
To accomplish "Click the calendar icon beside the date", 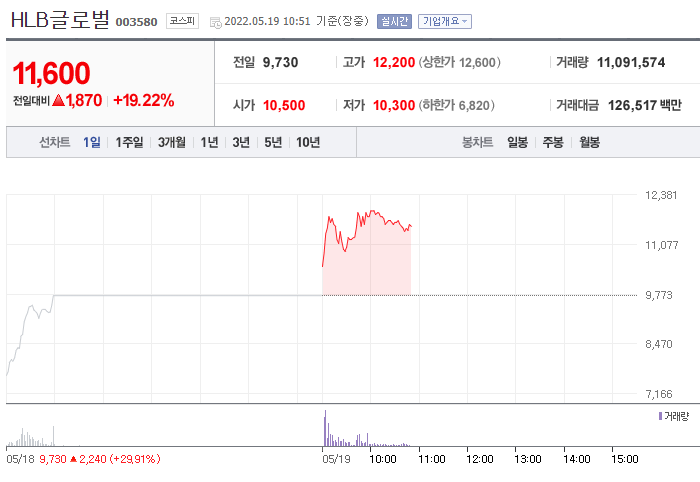I will pos(215,21).
